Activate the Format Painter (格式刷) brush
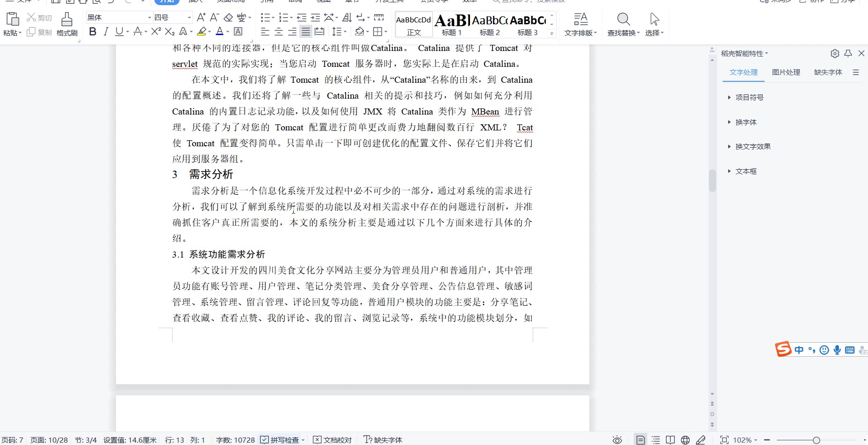868x445 pixels. coord(67,24)
